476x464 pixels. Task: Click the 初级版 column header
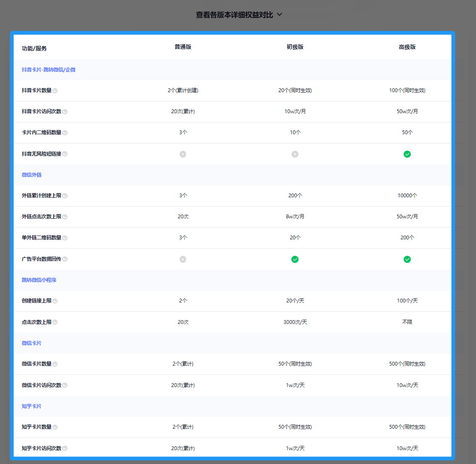(x=295, y=47)
